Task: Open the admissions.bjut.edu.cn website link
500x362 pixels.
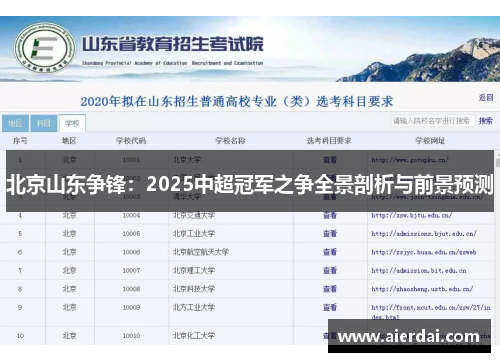Action: [x=424, y=234]
